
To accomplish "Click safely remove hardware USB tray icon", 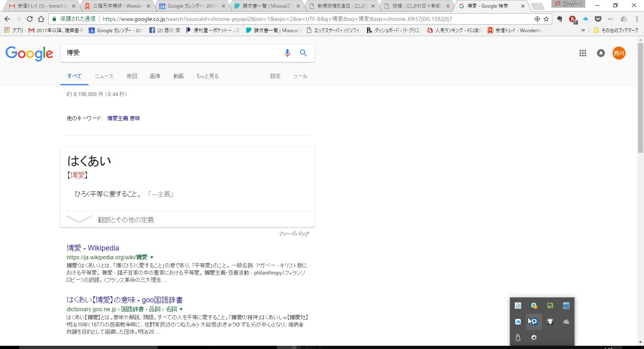I will pos(518,338).
